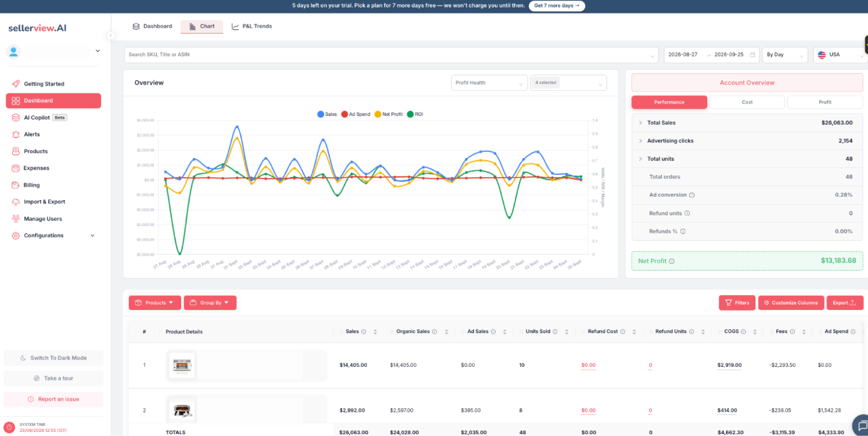The width and height of the screenshot is (868, 436).
Task: Click the calendar icon in date range
Action: click(753, 55)
